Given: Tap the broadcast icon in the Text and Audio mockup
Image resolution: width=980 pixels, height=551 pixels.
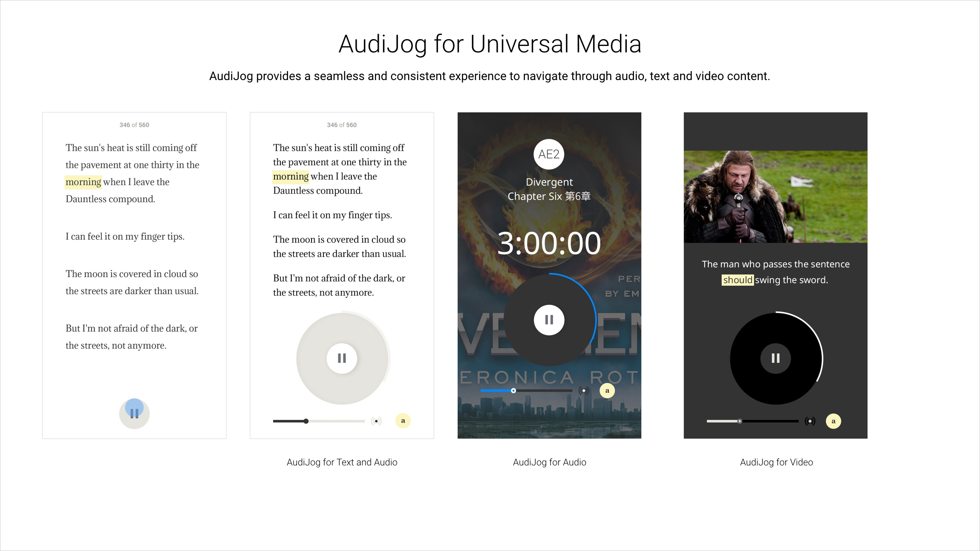Looking at the screenshot, I should click(376, 421).
